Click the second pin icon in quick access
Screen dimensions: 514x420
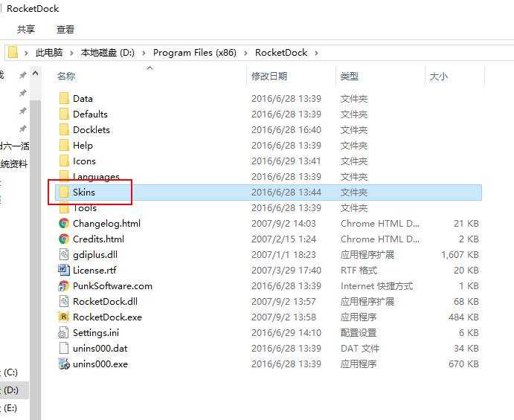click(22, 93)
